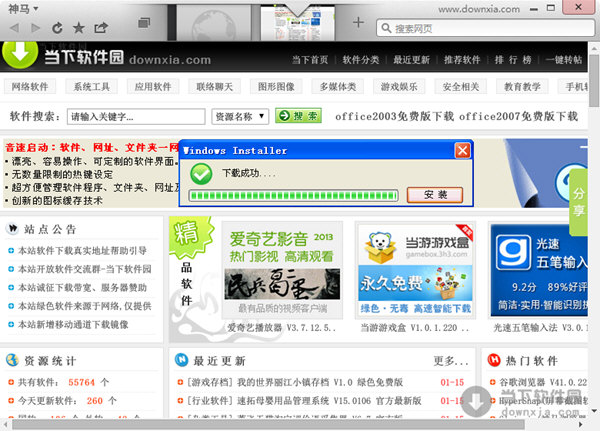Click the vertical scrollbar thumb
Viewport: 600px width, 431px height.
[x=594, y=80]
